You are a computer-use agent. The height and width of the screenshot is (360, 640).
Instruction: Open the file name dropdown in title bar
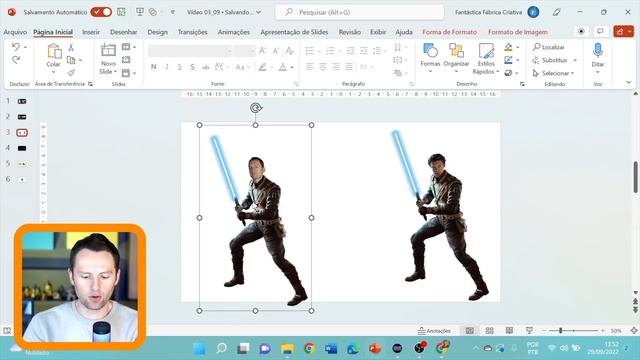[x=259, y=12]
